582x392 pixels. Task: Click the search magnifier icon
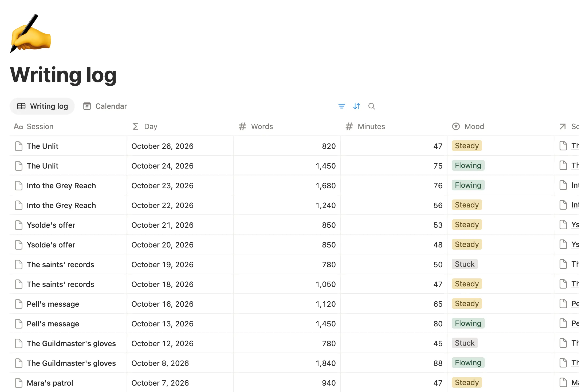[371, 106]
